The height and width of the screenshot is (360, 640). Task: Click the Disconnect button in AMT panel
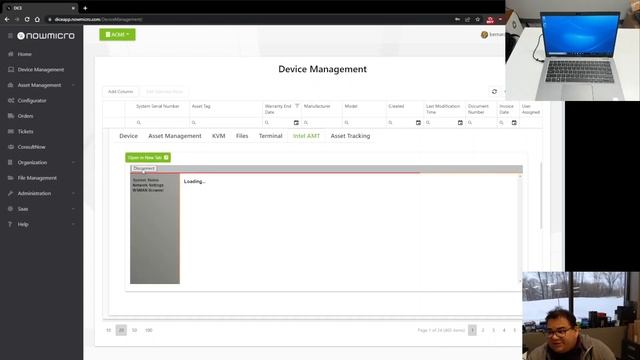pos(144,168)
